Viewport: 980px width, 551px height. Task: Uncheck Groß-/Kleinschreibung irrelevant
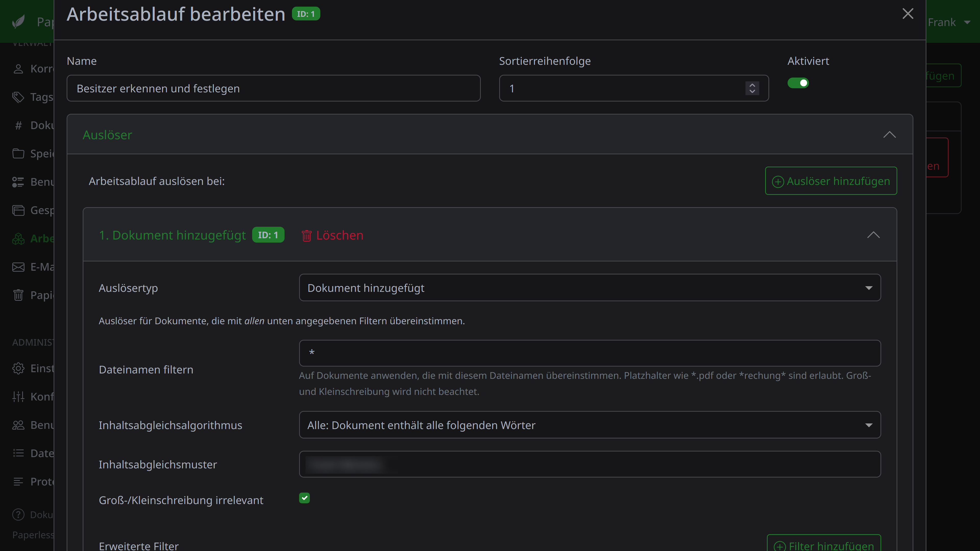tap(304, 498)
